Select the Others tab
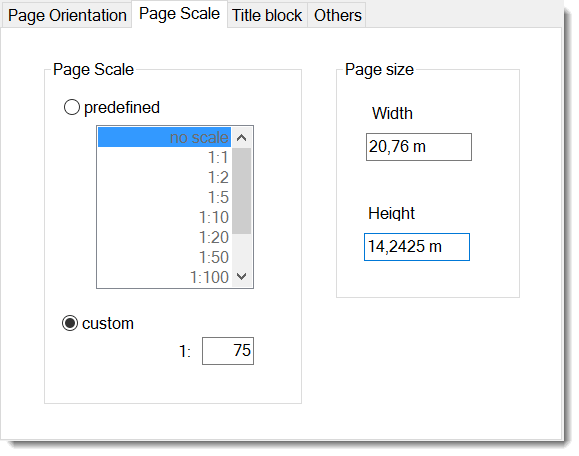Image resolution: width=579 pixels, height=456 pixels. [x=337, y=16]
